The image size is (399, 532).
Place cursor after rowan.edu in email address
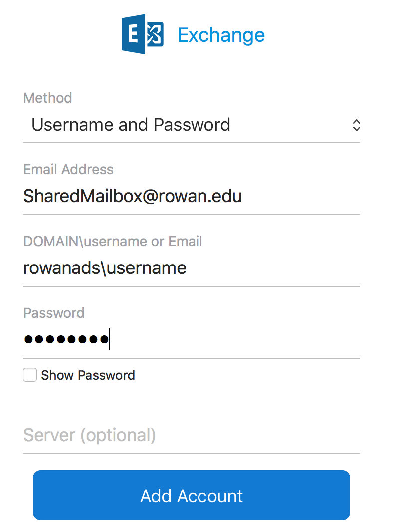pos(243,197)
